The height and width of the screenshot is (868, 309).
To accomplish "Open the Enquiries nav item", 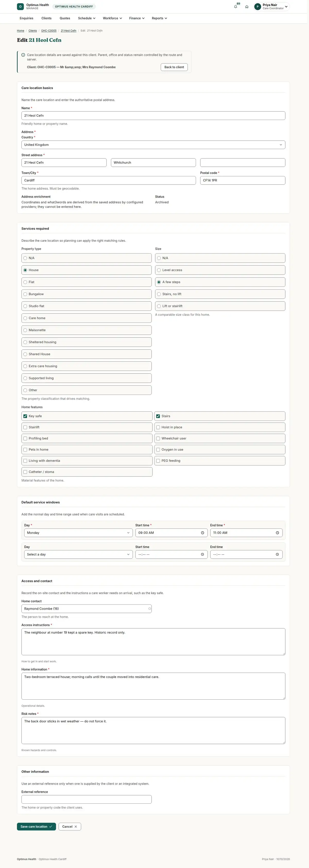I will [x=26, y=18].
